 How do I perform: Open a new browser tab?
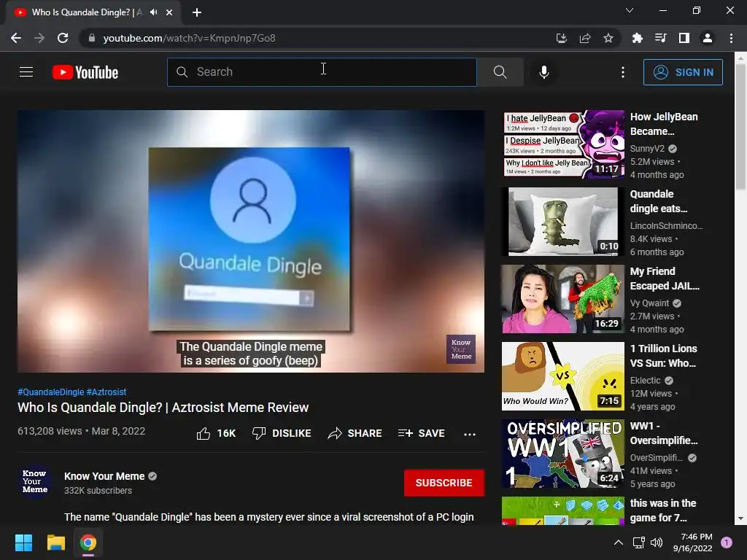[x=197, y=12]
